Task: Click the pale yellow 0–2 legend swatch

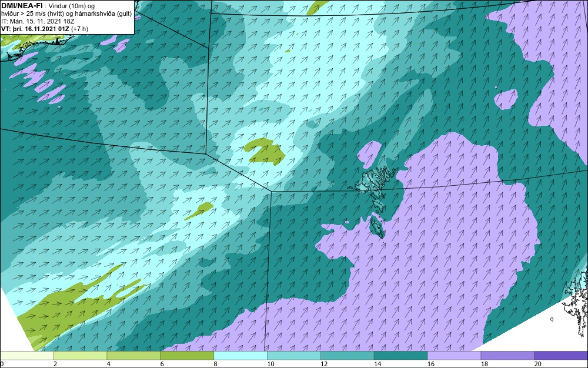Action: [x=27, y=355]
